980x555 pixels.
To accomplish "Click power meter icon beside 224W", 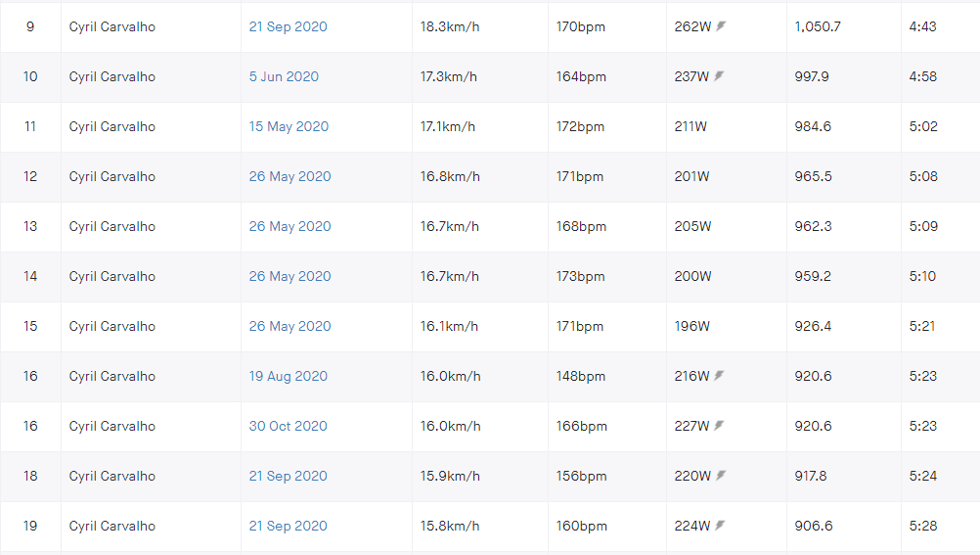I will click(x=720, y=526).
